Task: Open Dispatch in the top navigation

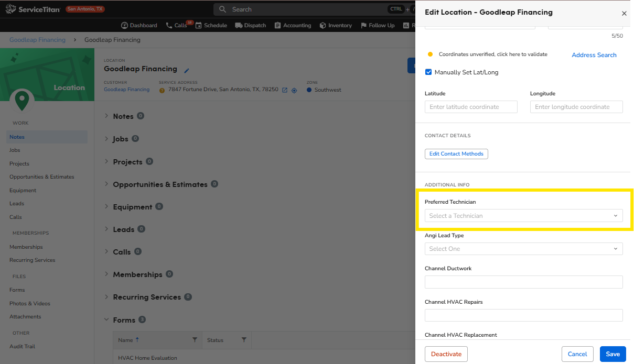Action: [251, 25]
